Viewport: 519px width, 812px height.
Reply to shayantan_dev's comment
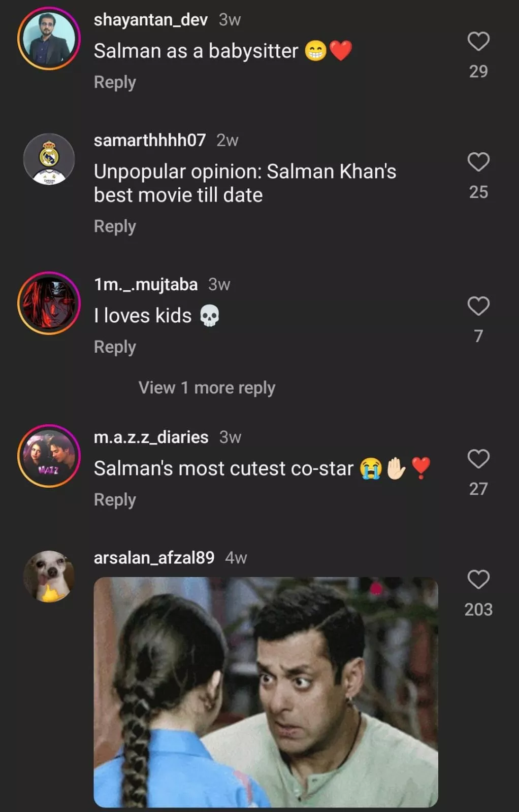pos(115,82)
